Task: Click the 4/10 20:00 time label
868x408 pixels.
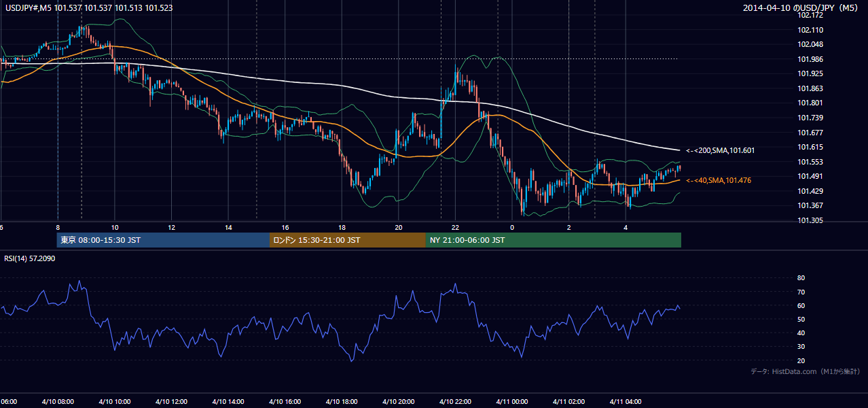Action: click(x=398, y=401)
